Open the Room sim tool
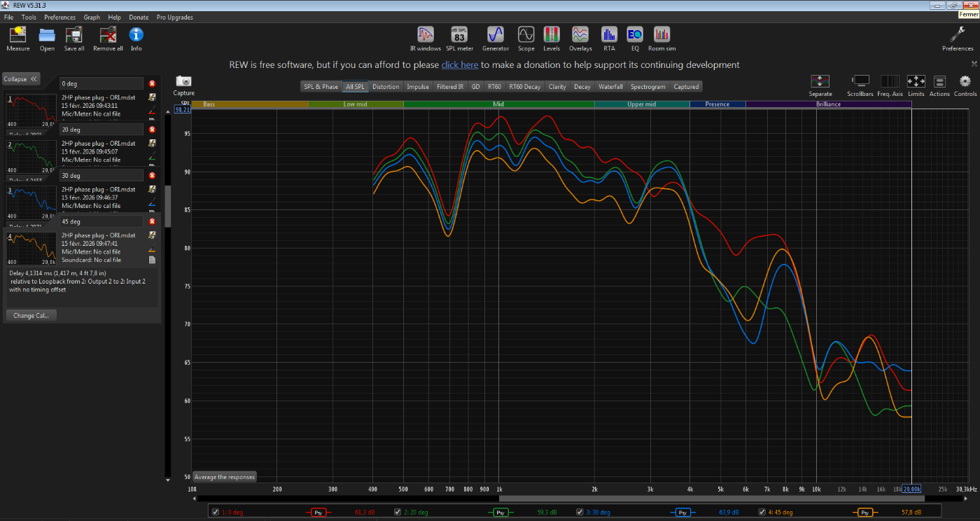Viewport: 980px width, 521px height. coord(661,38)
